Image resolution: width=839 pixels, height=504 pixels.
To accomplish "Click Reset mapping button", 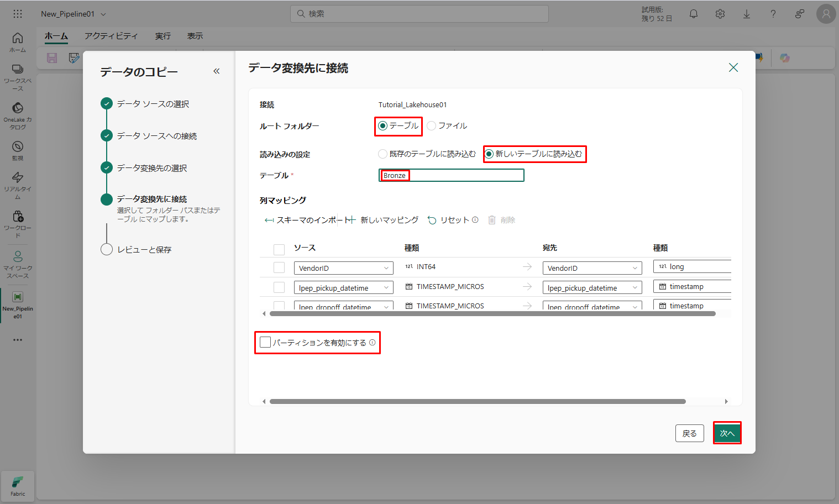I will (x=448, y=220).
